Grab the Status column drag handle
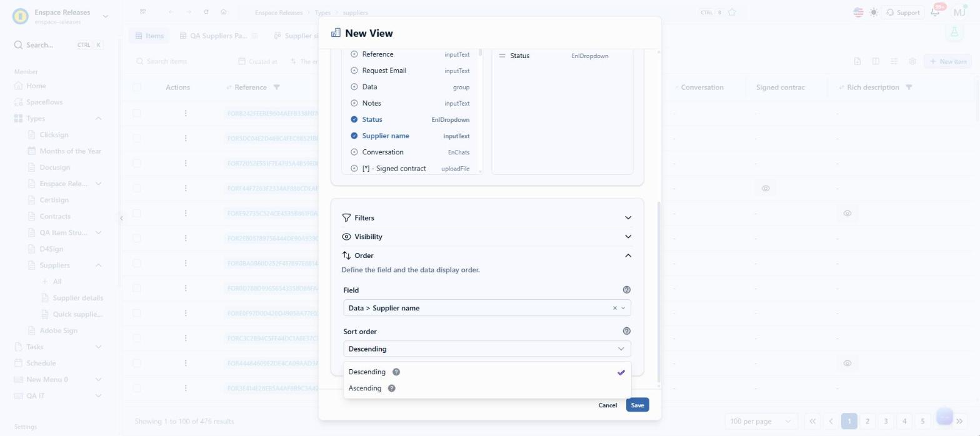 502,56
